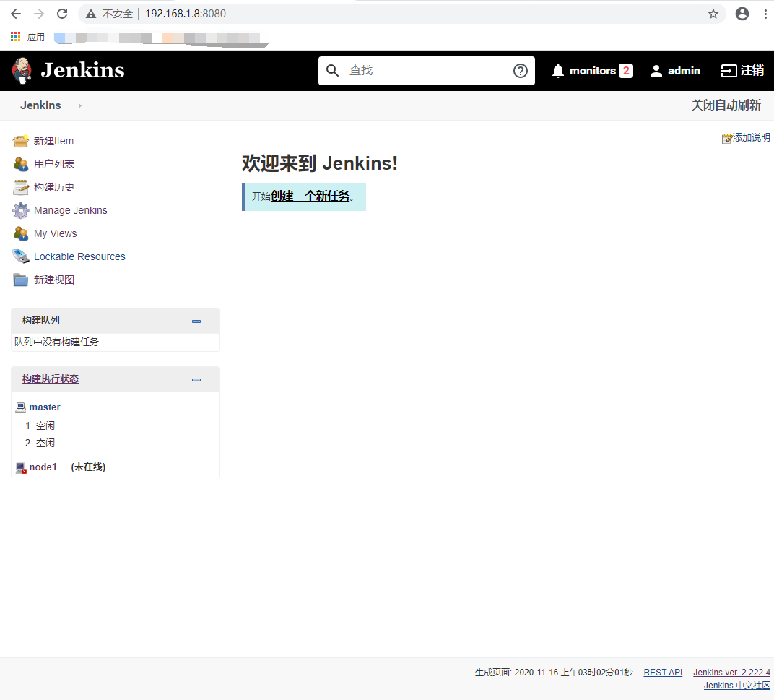
Task: Click the 队列中没有构建任务 text
Action: [57, 342]
